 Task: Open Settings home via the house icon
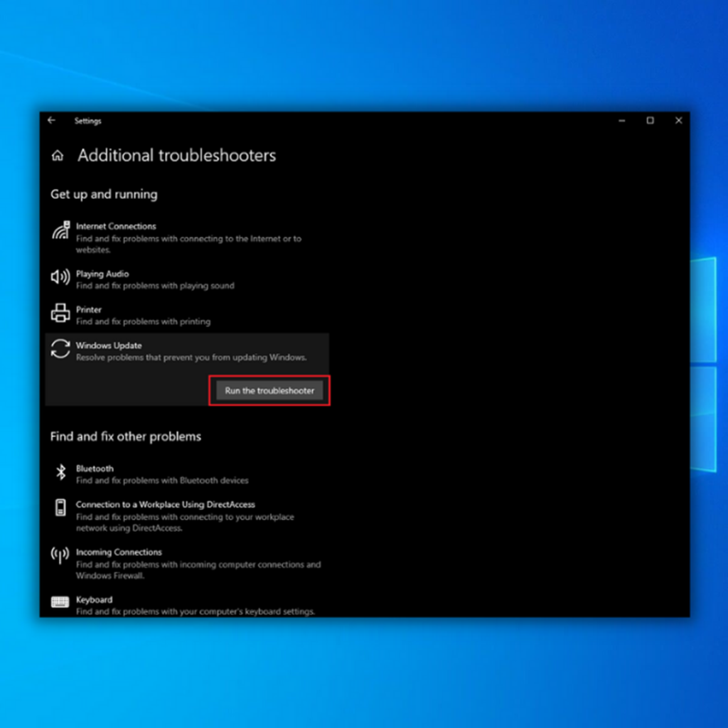58,156
